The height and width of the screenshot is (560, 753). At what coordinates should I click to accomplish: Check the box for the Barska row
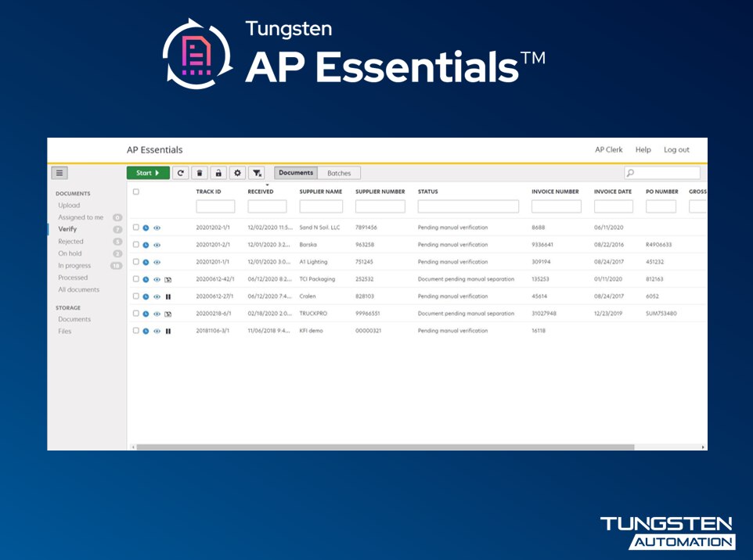[136, 245]
